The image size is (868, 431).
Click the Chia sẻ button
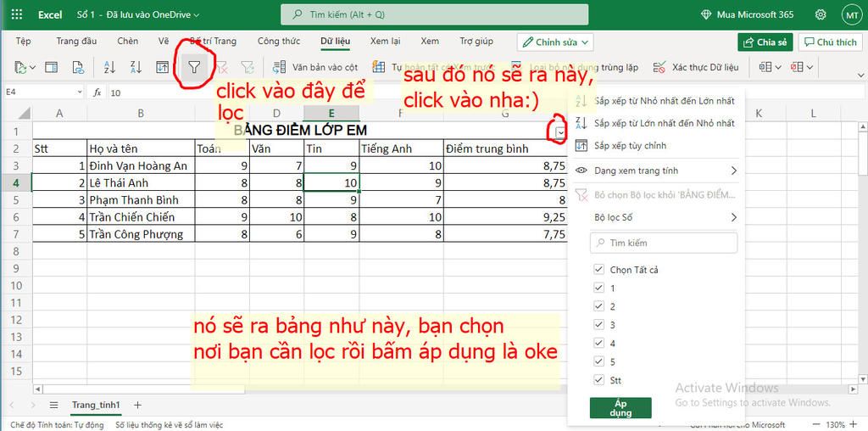click(x=765, y=42)
